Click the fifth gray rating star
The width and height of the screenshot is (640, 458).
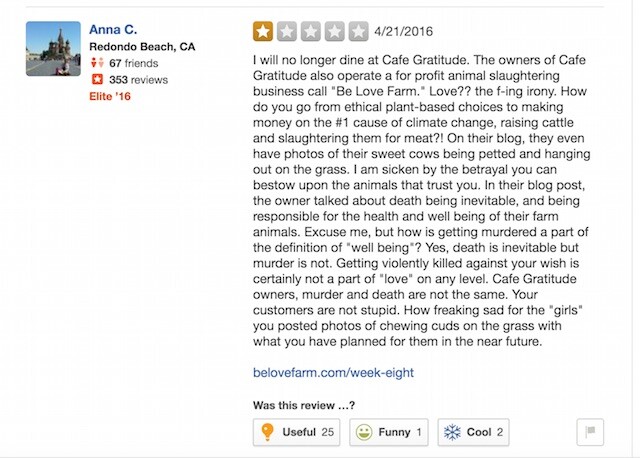pos(359,31)
